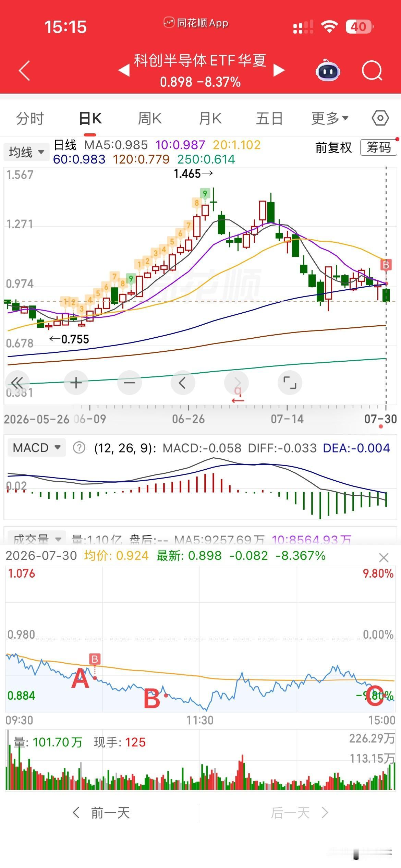Screen dimensions: 401x868
Task: Open search with the magnifier icon
Action: pyautogui.click(x=372, y=70)
